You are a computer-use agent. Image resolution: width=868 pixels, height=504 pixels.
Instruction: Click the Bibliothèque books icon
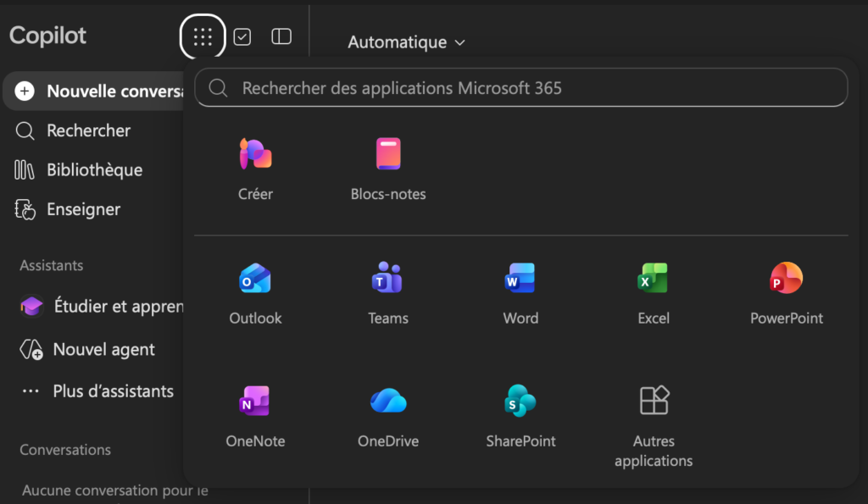pos(25,170)
